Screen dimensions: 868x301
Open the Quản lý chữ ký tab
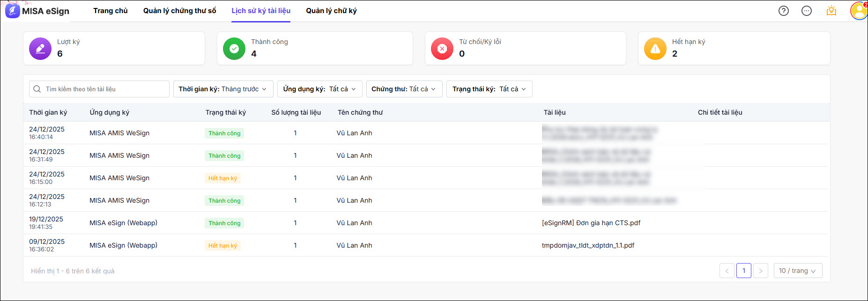(331, 11)
